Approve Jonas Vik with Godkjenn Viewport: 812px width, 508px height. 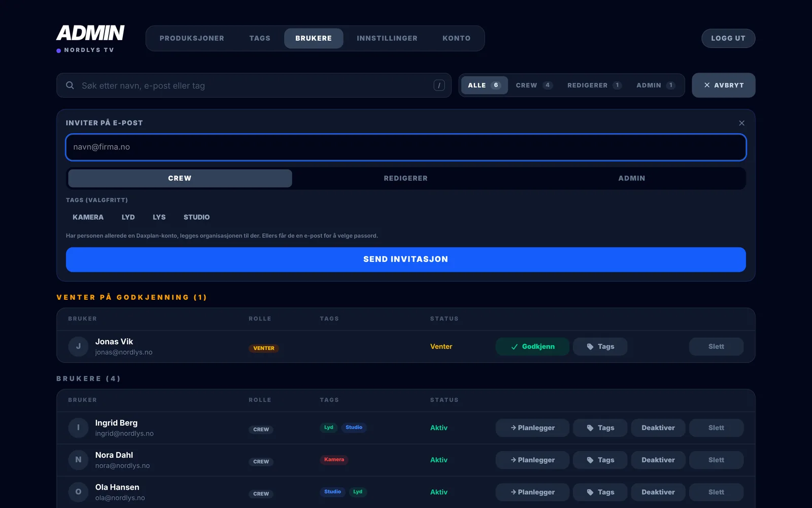532,346
